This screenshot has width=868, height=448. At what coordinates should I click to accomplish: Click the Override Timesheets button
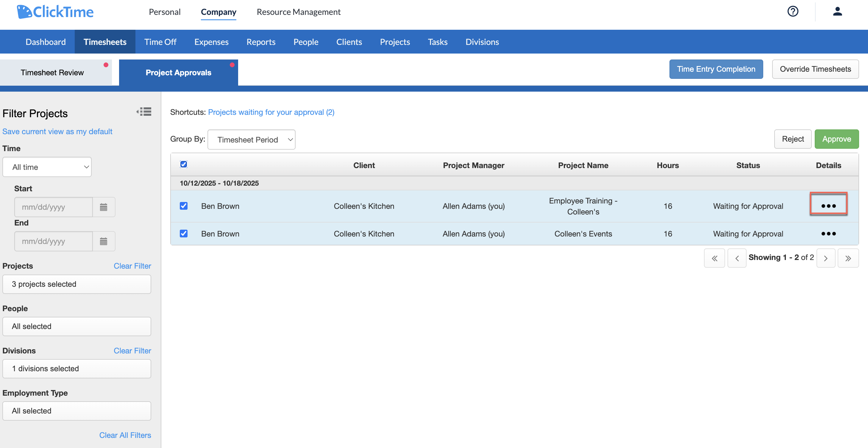[815, 69]
